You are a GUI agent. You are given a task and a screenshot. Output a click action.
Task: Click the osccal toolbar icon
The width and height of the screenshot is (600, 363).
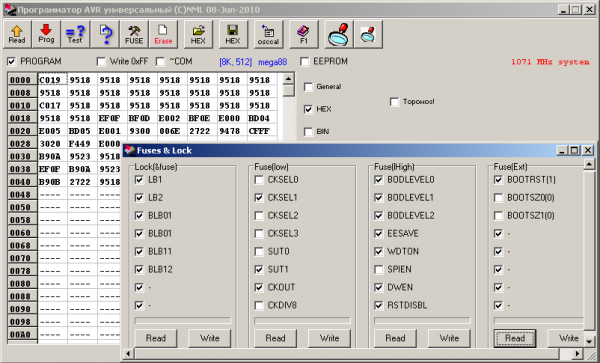pyautogui.click(x=268, y=34)
